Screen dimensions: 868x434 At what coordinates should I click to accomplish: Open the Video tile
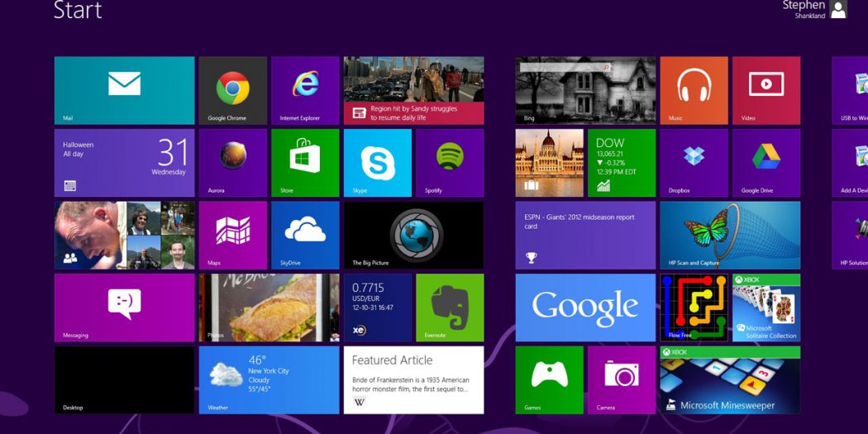click(766, 90)
